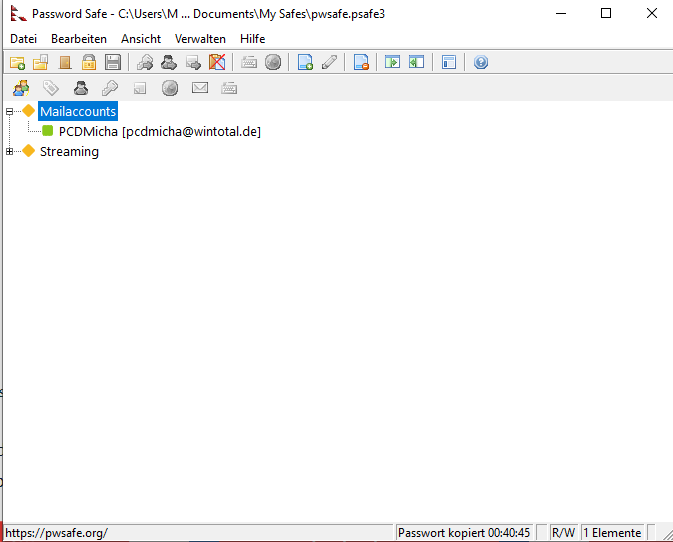
Task: Click the New database folder icon
Action: 17,63
